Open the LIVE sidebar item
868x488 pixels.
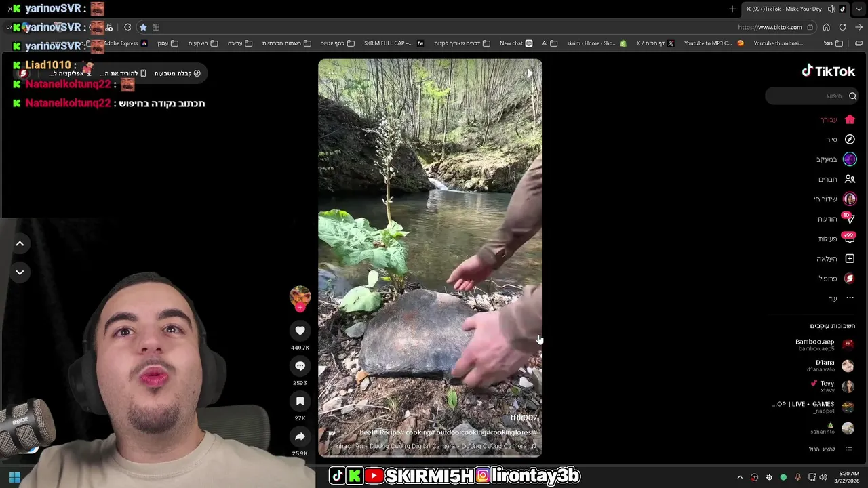[x=835, y=199]
